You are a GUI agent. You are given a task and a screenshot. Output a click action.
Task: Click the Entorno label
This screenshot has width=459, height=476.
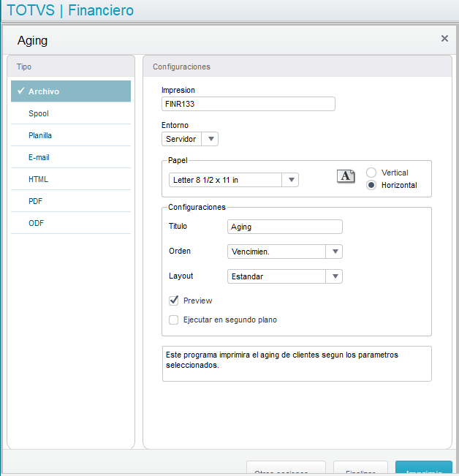[x=175, y=125]
